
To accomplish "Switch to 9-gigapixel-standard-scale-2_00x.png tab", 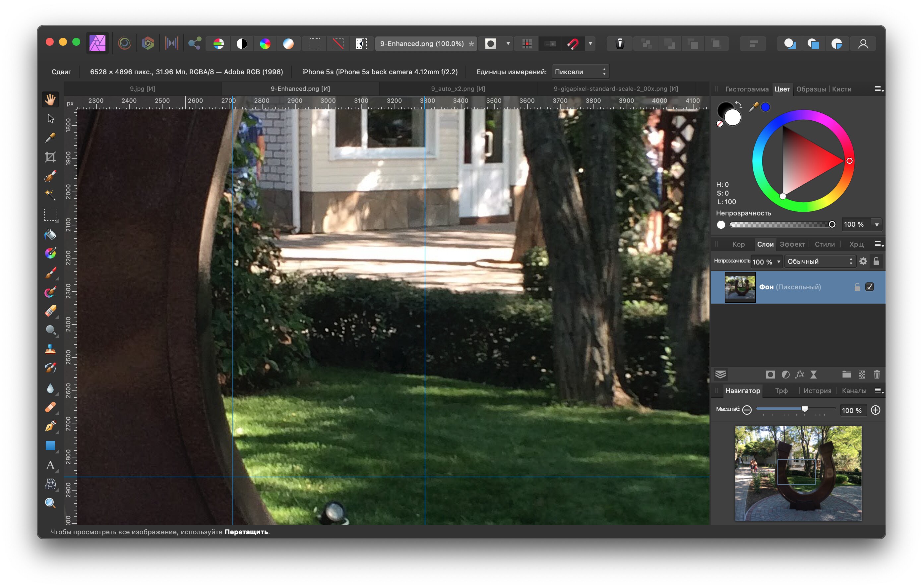I will pos(616,88).
